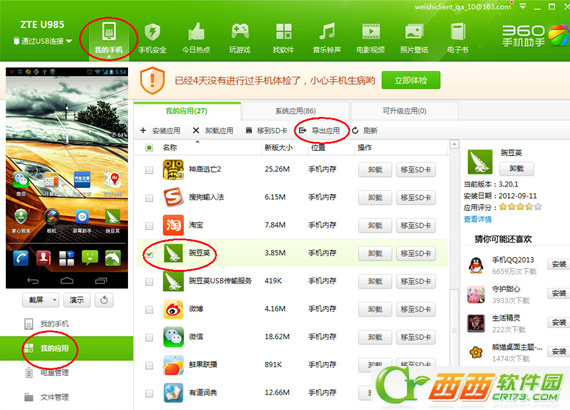Screen dimensions: 570x410
Task: Select 文件管理 in the left sidebar
Action: point(55,397)
